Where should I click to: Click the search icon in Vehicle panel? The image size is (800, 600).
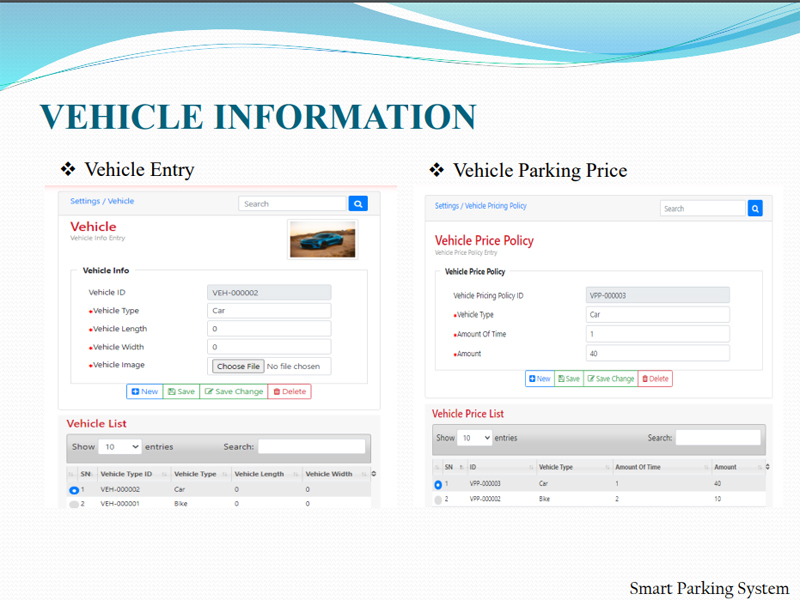pyautogui.click(x=358, y=203)
